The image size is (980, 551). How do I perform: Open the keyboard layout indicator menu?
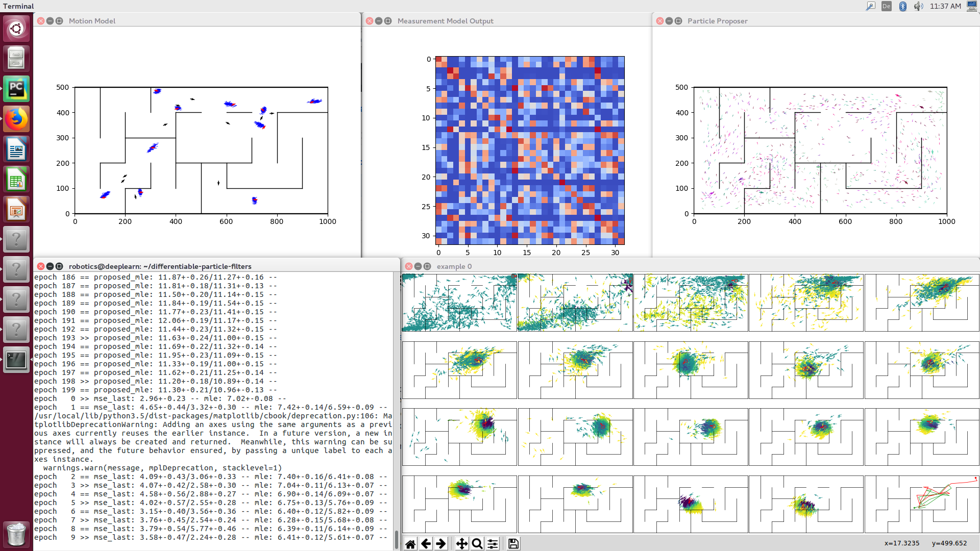coord(887,6)
